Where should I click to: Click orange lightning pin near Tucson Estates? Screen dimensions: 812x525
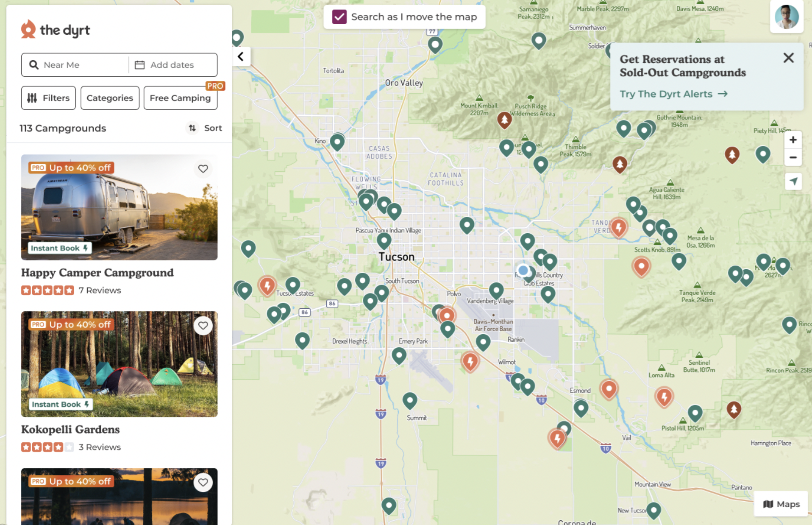[x=267, y=286]
